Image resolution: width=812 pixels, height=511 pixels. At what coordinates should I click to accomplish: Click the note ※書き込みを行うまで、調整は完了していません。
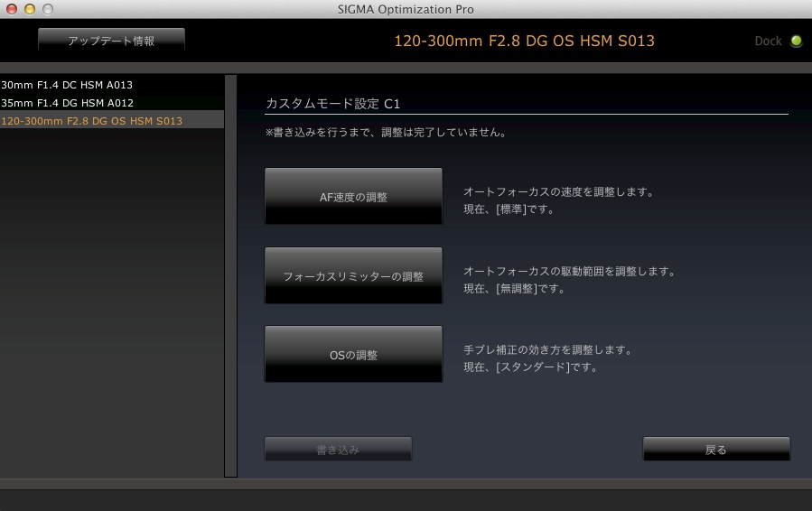pyautogui.click(x=387, y=132)
